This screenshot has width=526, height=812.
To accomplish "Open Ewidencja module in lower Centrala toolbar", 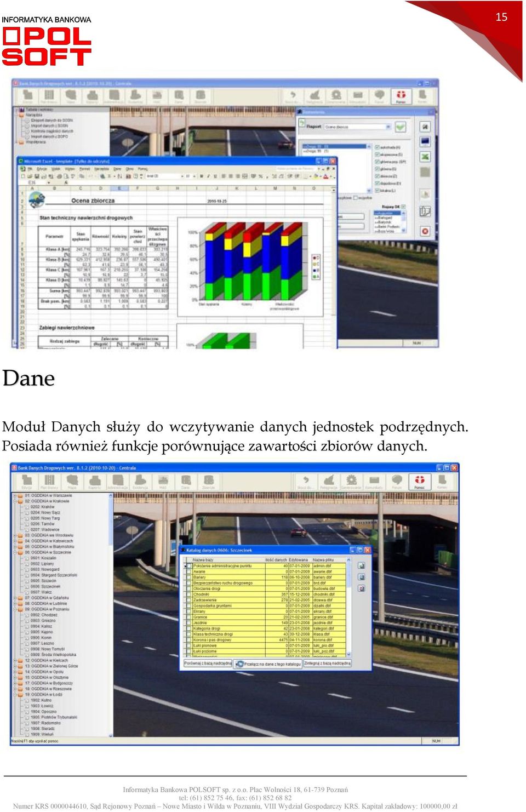I will click(x=140, y=482).
